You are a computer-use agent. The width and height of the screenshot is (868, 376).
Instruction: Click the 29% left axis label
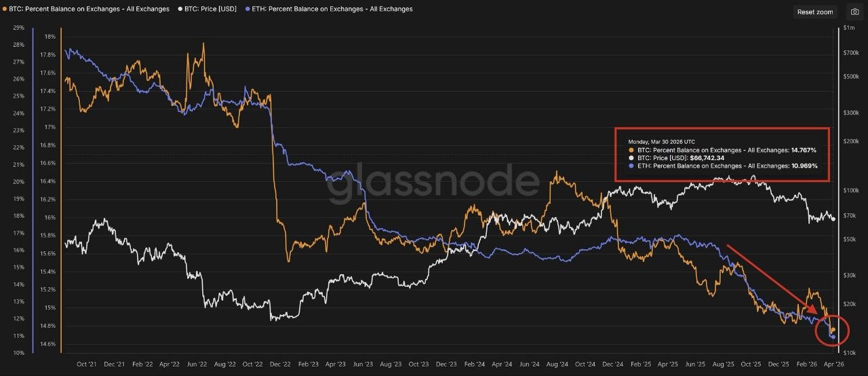tap(18, 28)
